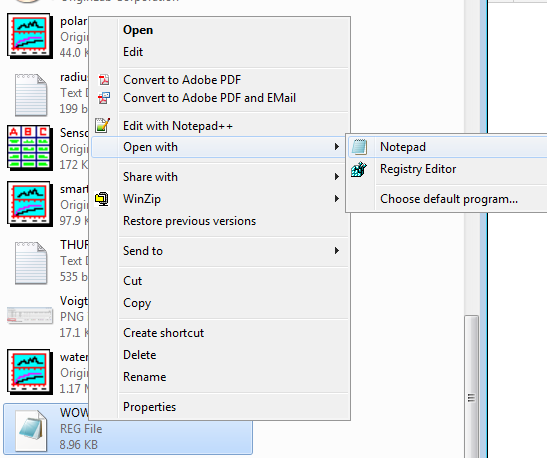Click the PDF and EMail icon
The width and height of the screenshot is (547, 458).
104,98
